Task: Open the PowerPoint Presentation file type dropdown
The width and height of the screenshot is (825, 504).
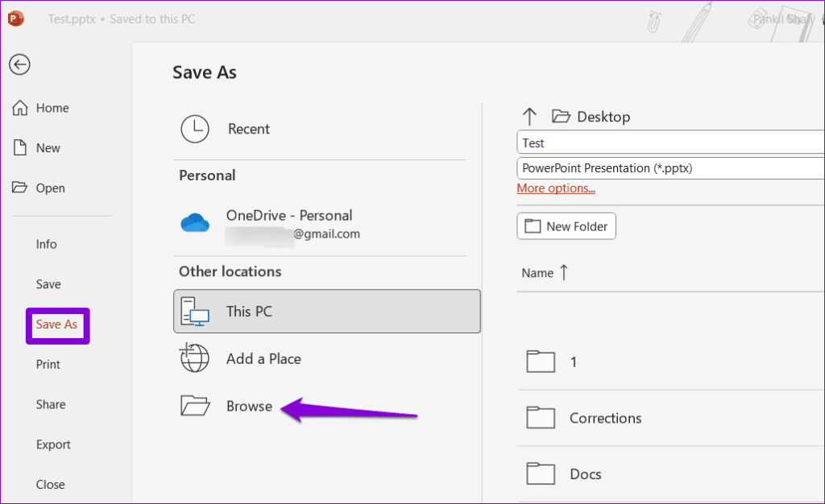Action: point(670,168)
